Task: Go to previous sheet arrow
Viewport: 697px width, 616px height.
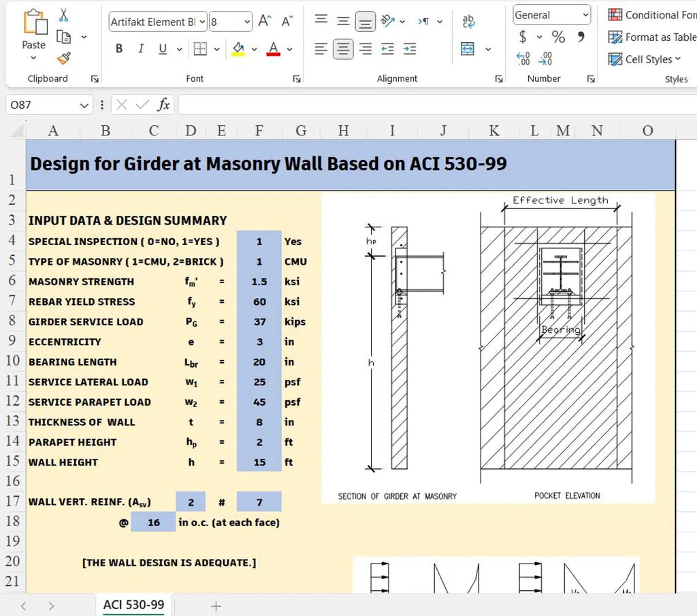Action: point(24,606)
